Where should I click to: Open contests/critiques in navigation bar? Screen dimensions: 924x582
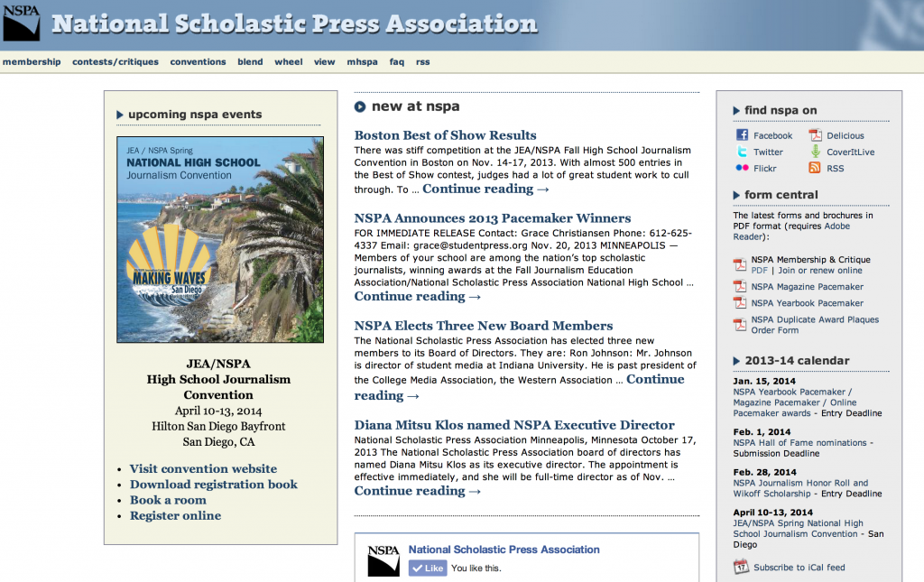tap(115, 62)
